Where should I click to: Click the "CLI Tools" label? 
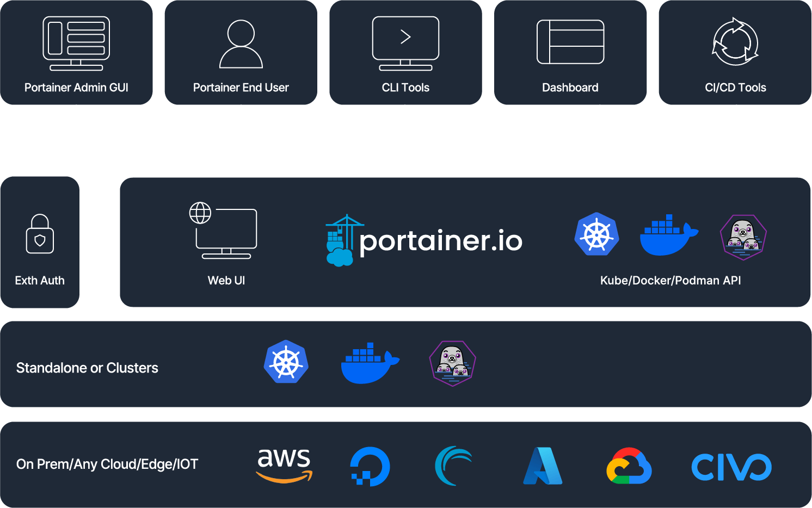(x=405, y=88)
